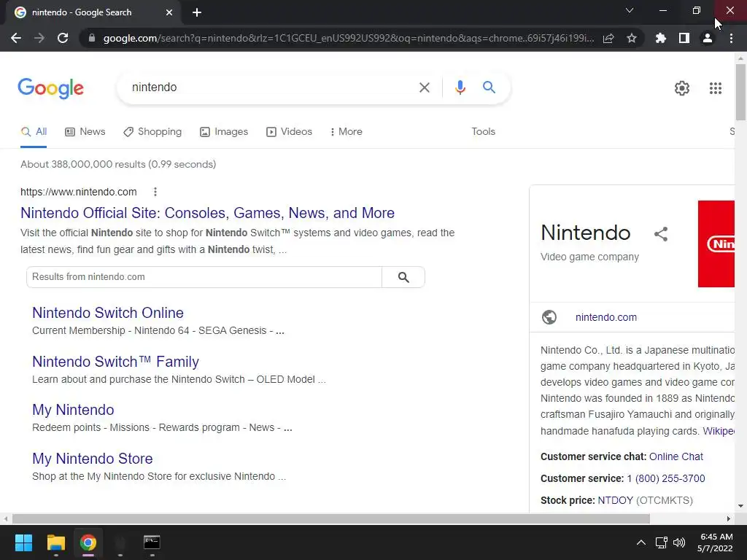Image resolution: width=747 pixels, height=560 pixels.
Task: Open the Wikipedia source link
Action: (x=719, y=431)
